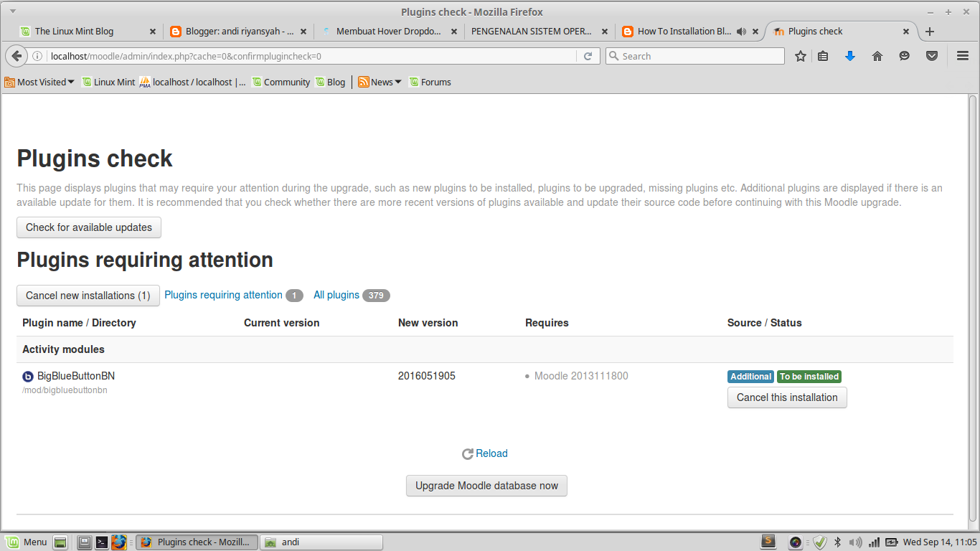Open the All plugins link
Image resolution: width=980 pixels, height=551 pixels.
click(336, 295)
